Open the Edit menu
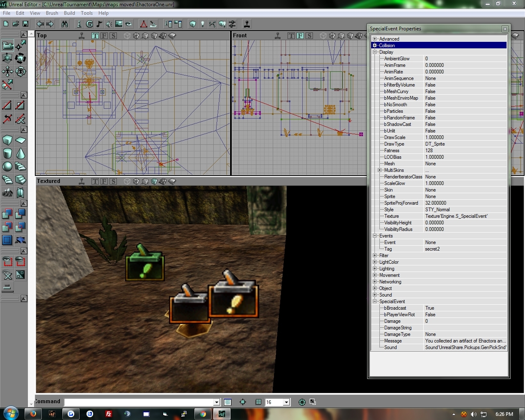 pos(20,13)
